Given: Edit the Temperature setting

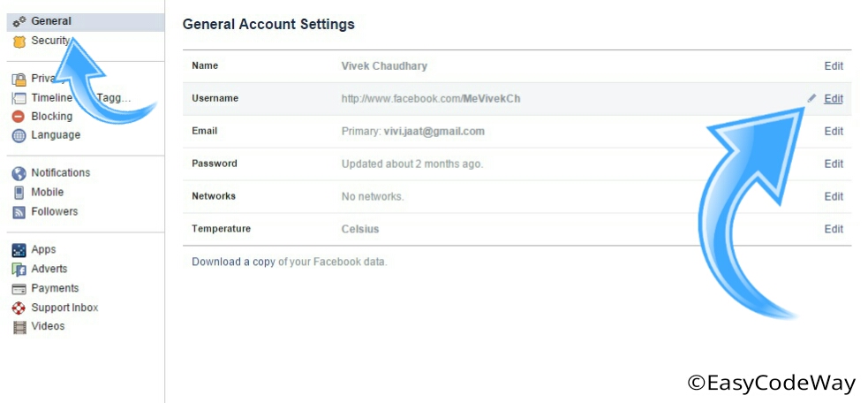Looking at the screenshot, I should coord(834,229).
